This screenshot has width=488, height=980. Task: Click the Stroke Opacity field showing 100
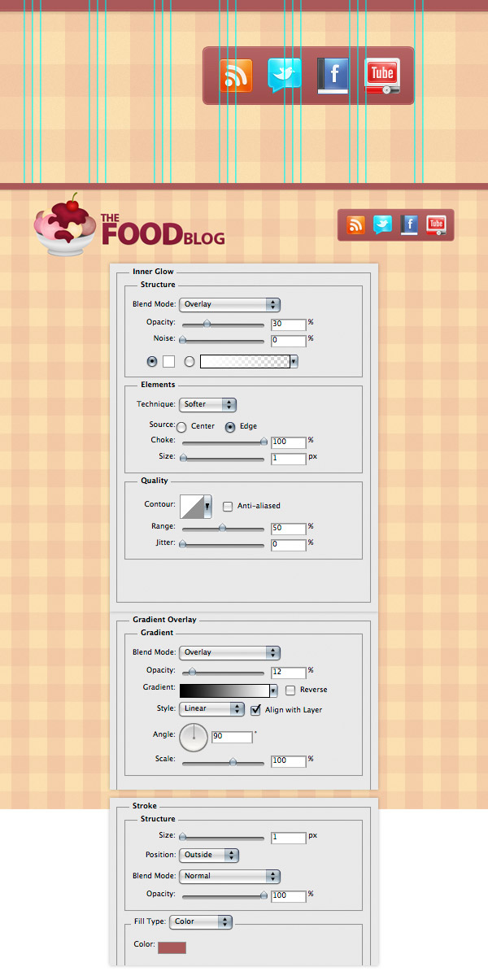point(289,895)
